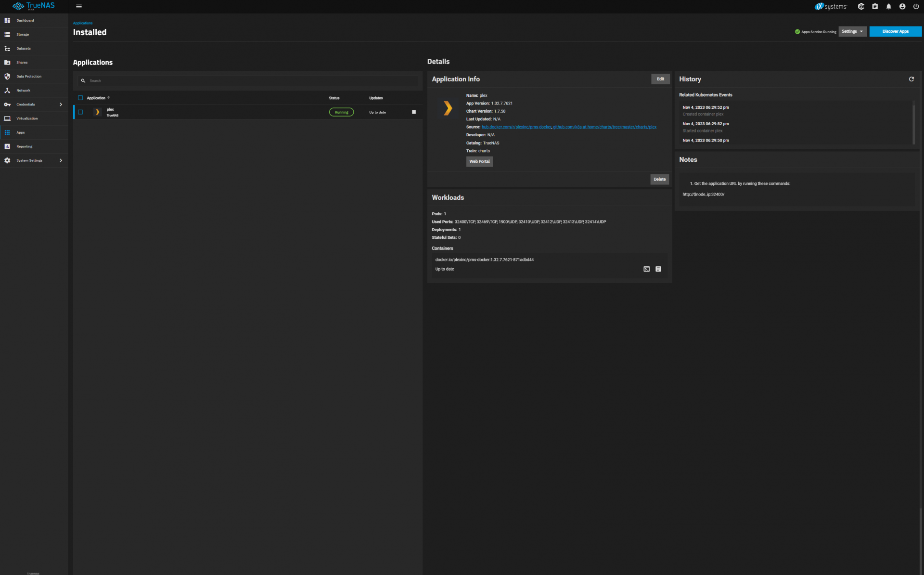
Task: Sort by the Application column arrow
Action: (109, 98)
